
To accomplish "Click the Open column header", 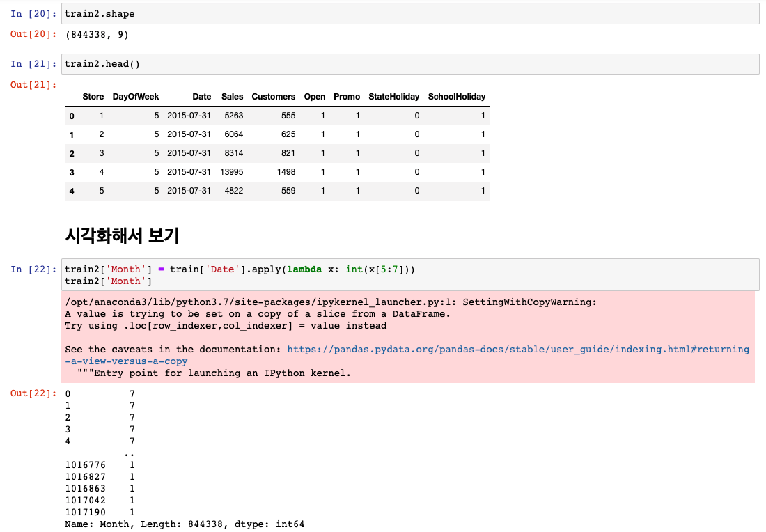I will tap(315, 97).
